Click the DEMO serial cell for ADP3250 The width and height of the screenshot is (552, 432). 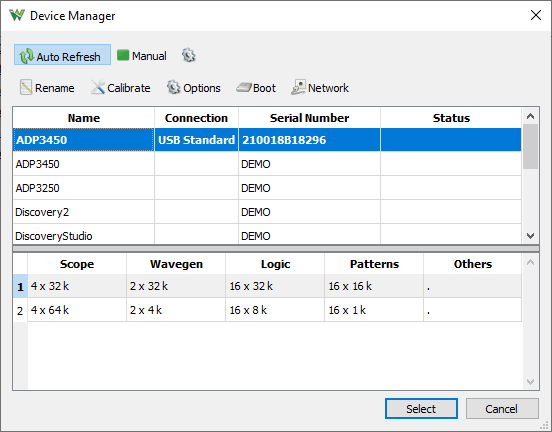(x=309, y=188)
